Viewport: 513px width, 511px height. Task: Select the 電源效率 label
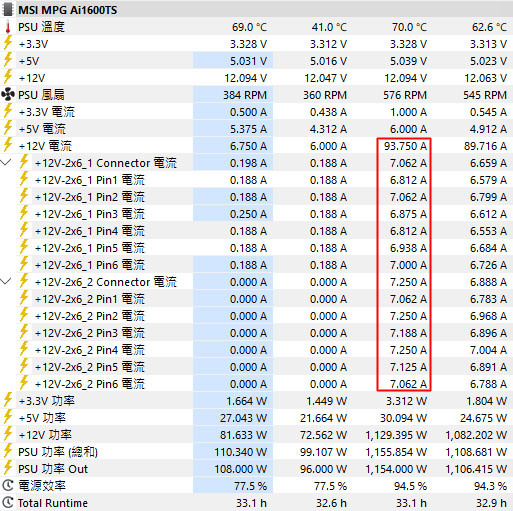(x=42, y=486)
